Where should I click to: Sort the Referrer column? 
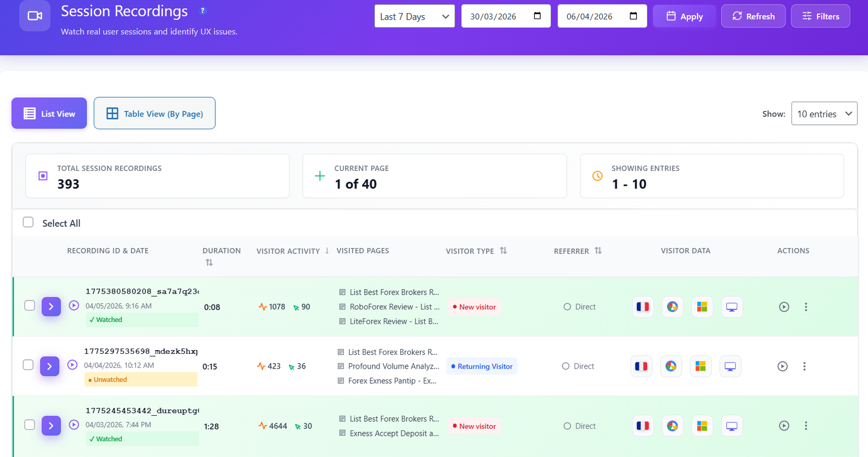pos(598,251)
